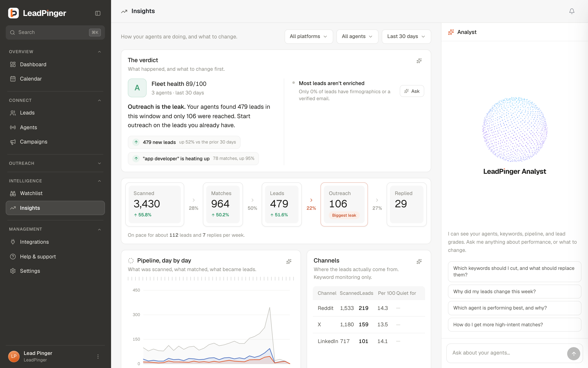
Task: Click the sidebar Search field
Action: click(55, 32)
